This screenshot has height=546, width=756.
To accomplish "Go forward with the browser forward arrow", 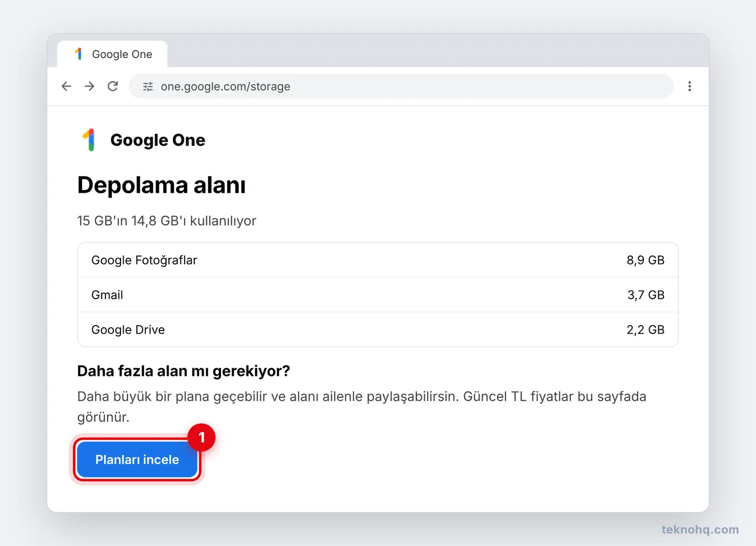I will 90,86.
